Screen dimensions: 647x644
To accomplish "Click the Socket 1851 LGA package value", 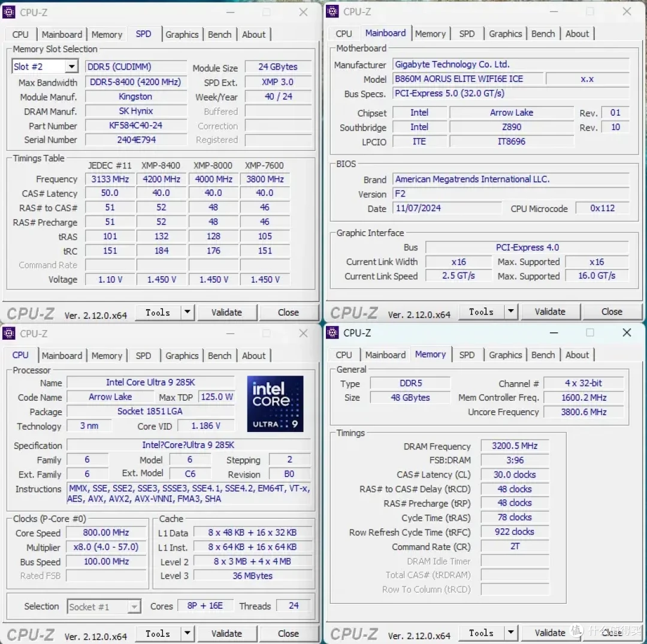I will tap(150, 412).
